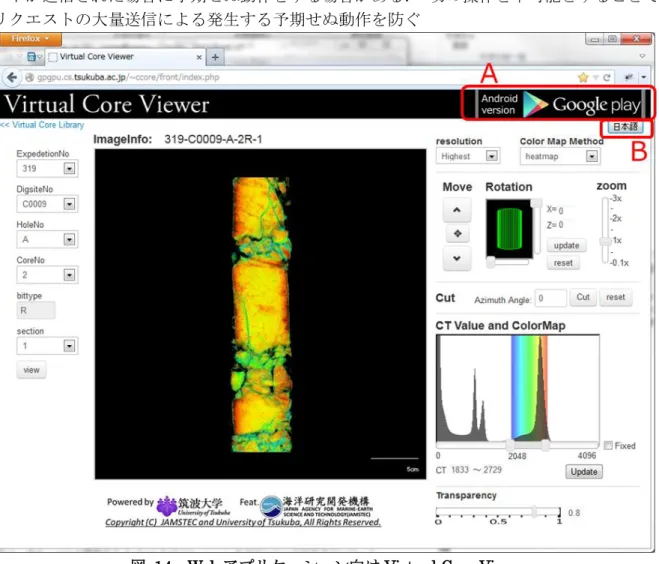Close the Virtual Core Viewer tab

[199, 57]
